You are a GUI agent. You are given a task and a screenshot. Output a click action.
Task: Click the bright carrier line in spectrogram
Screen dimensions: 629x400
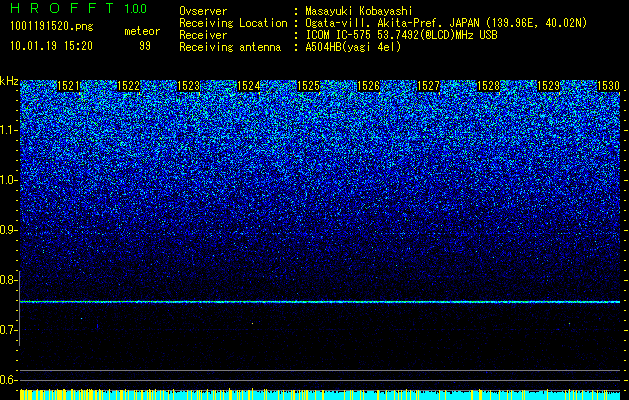(320, 302)
